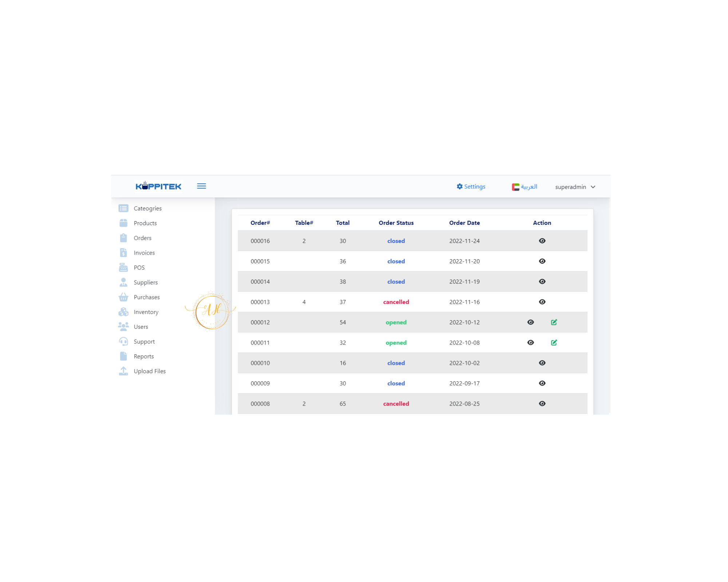728x582 pixels.
Task: Click the date 2022-10-08
Action: point(464,343)
